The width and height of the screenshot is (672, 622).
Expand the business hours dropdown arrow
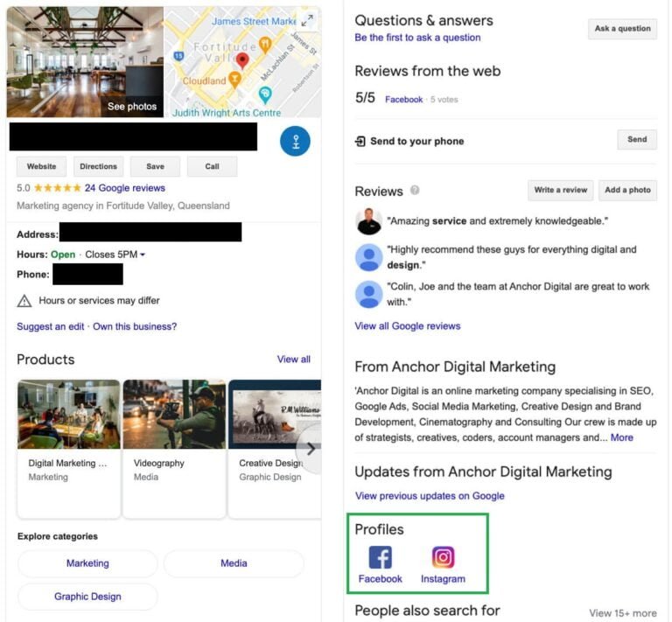click(143, 255)
